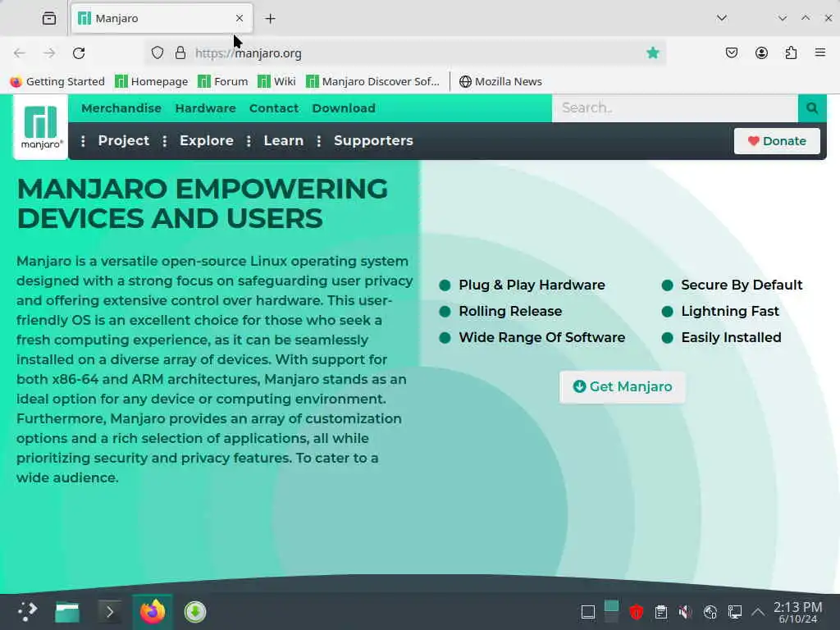Select the Easily Installed text
The image size is (840, 630).
pyautogui.click(x=731, y=337)
